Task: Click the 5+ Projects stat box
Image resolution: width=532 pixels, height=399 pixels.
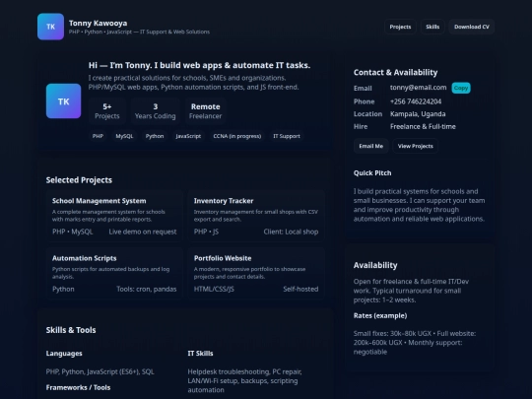Action: pyautogui.click(x=107, y=111)
